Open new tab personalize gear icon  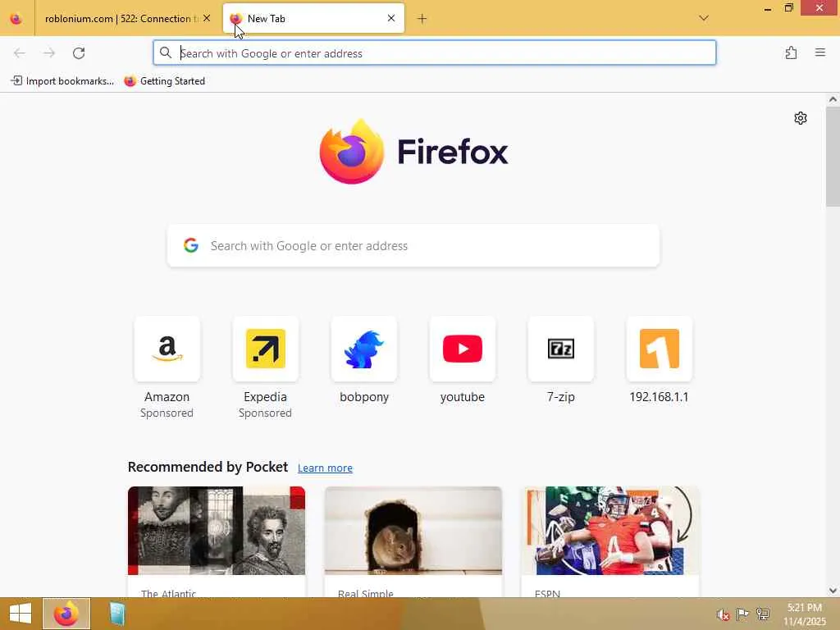(801, 118)
